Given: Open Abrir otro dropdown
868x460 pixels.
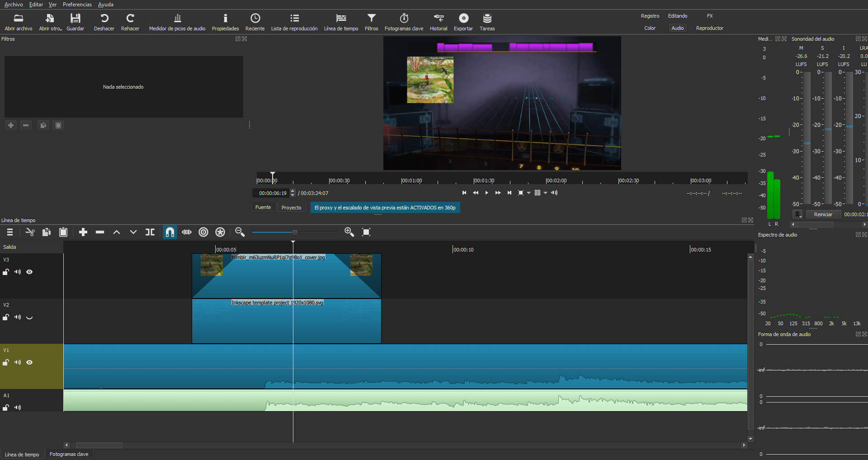Looking at the screenshot, I should [50, 22].
